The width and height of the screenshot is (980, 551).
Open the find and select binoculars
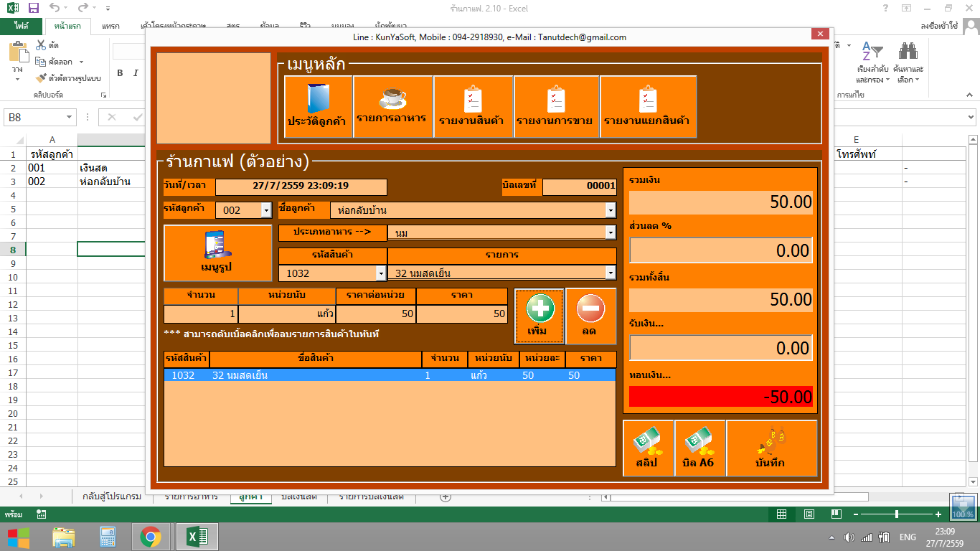908,51
